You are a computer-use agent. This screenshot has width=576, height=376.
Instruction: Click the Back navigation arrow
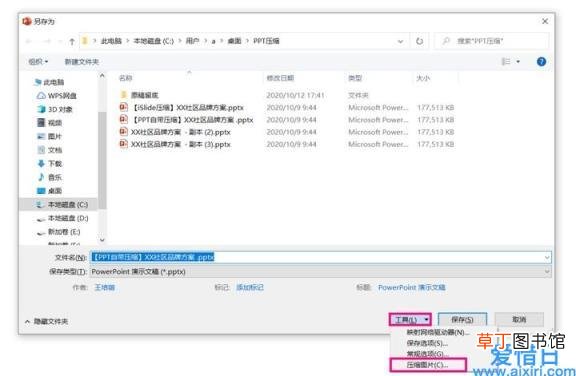[29, 41]
